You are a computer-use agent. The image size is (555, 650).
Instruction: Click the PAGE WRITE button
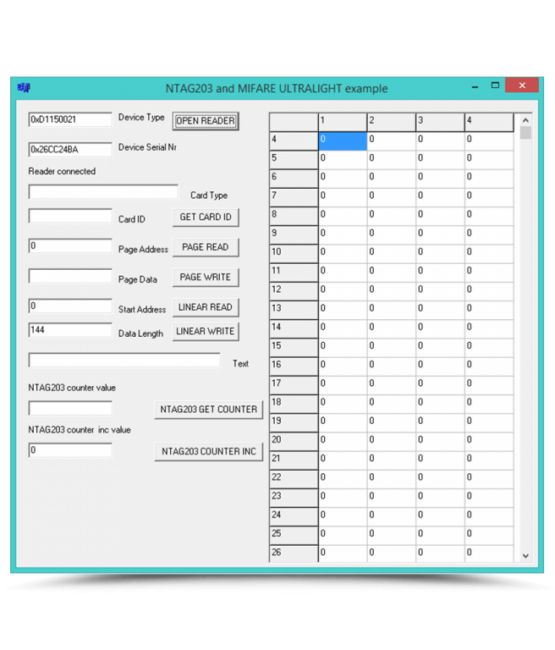click(x=206, y=277)
